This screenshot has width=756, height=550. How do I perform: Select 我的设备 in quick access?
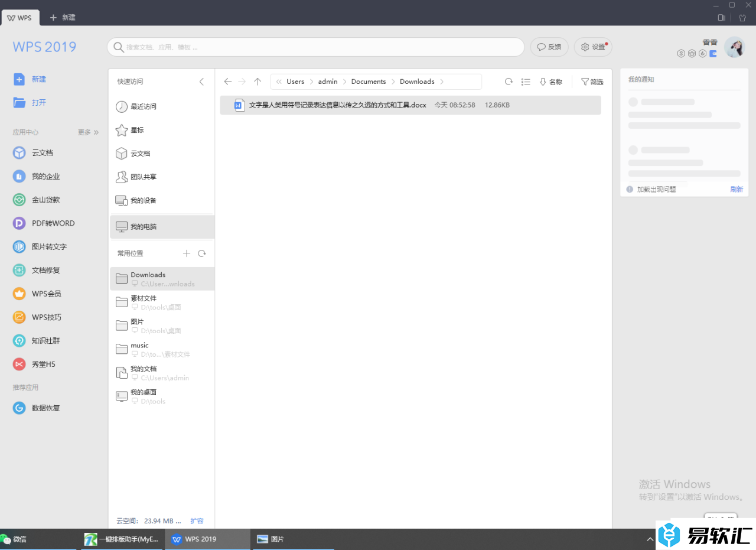pyautogui.click(x=162, y=200)
